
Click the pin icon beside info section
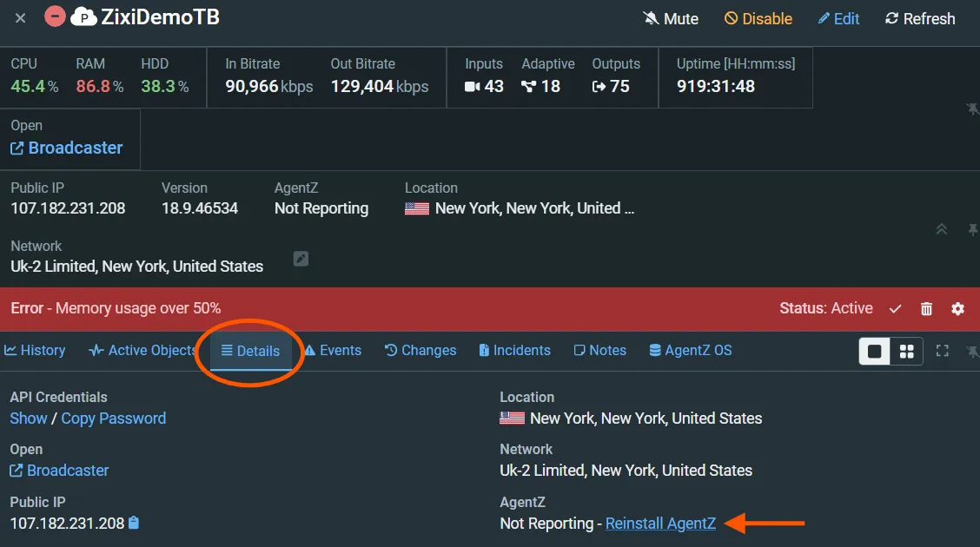[x=972, y=230]
